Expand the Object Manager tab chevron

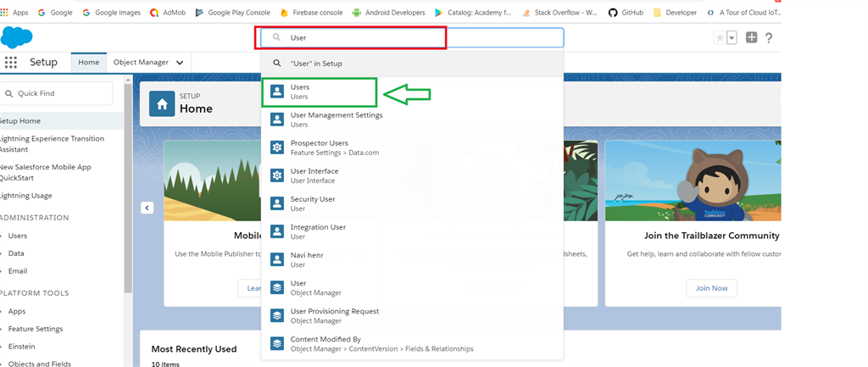pyautogui.click(x=180, y=63)
